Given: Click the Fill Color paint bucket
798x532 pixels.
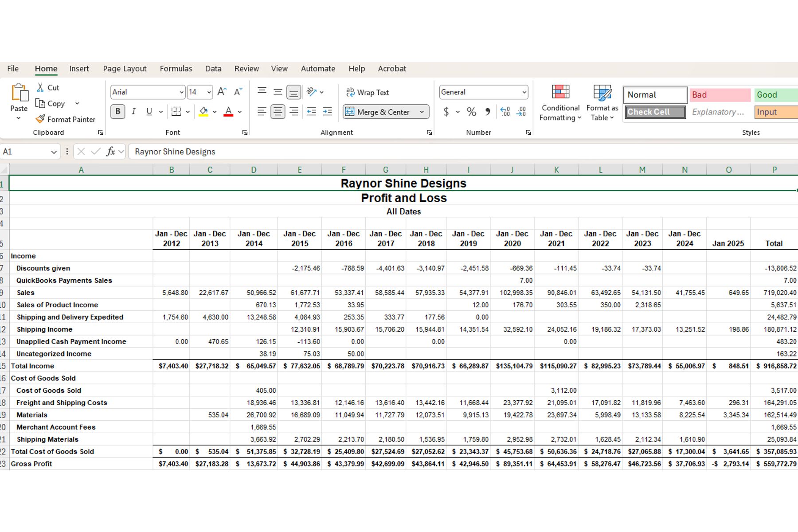Looking at the screenshot, I should (203, 112).
